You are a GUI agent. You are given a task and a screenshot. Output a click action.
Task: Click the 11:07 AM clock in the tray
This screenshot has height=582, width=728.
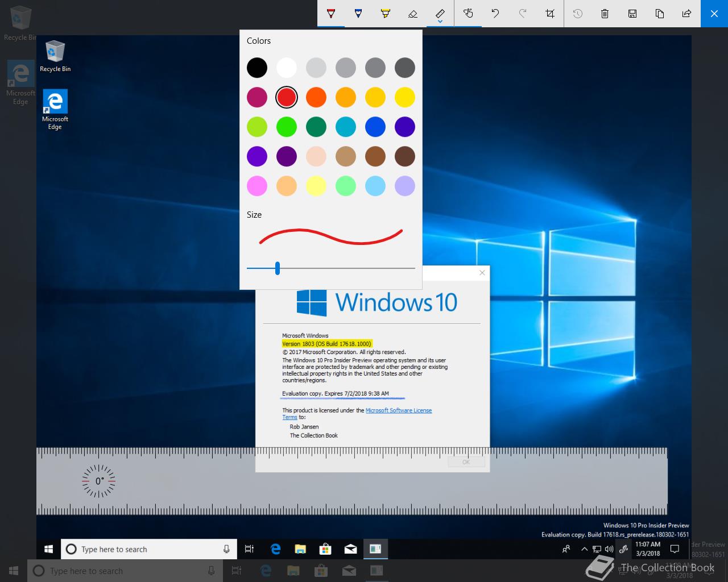[x=648, y=549]
